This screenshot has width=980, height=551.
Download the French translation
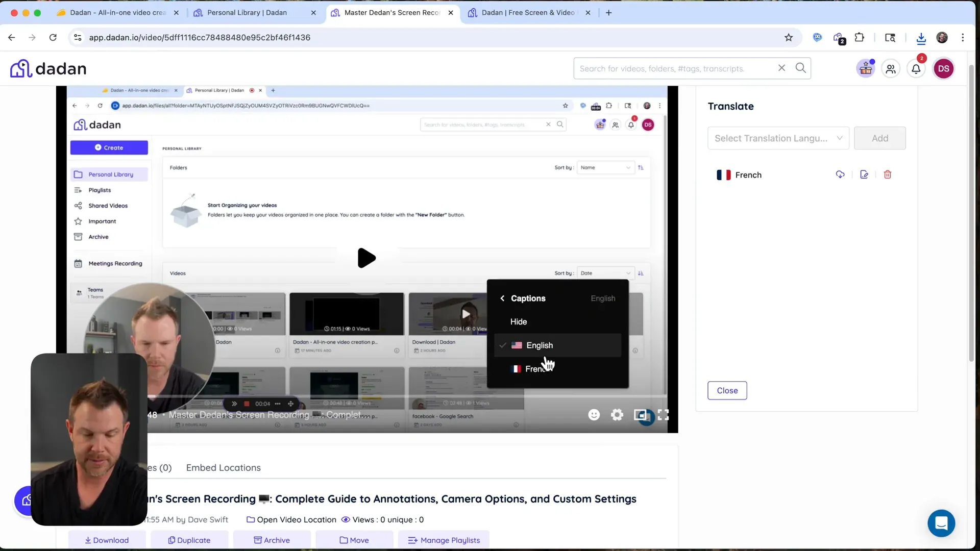[x=840, y=174]
